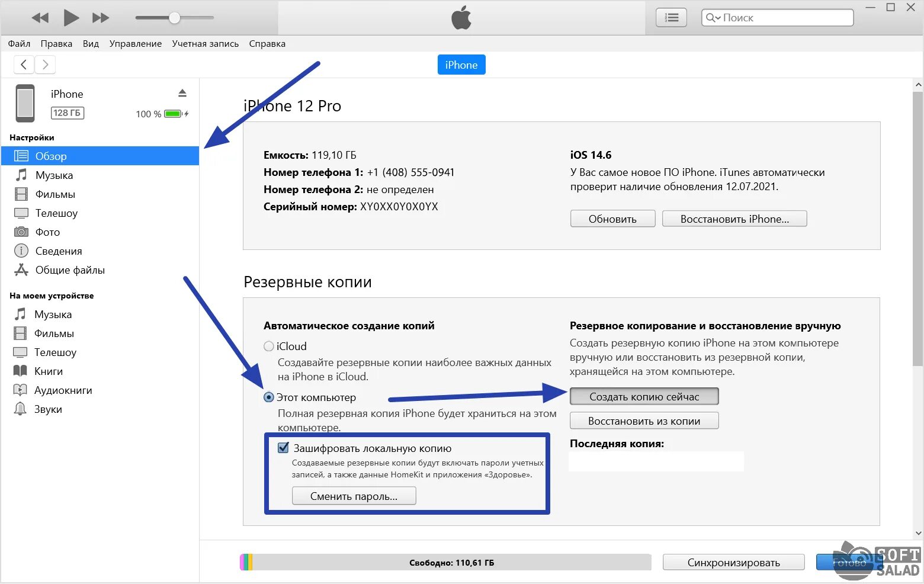Select Обзор in the settings sidebar
This screenshot has height=584, width=924.
(x=100, y=156)
